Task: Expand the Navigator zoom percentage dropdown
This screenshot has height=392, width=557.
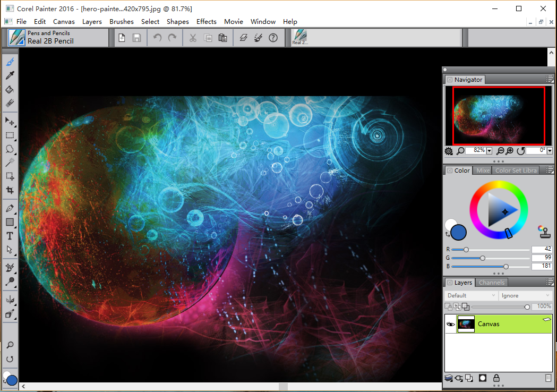Action: click(x=489, y=151)
